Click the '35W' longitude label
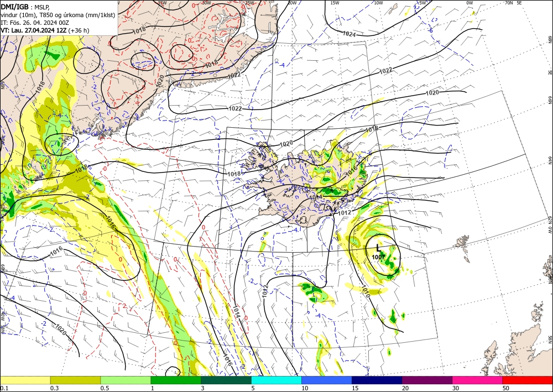 coord(161,3)
